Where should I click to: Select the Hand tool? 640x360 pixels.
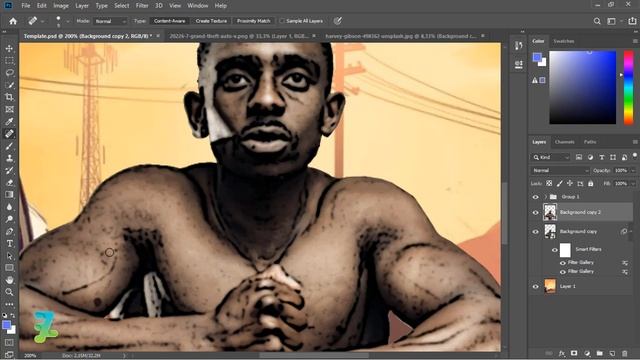(x=9, y=280)
